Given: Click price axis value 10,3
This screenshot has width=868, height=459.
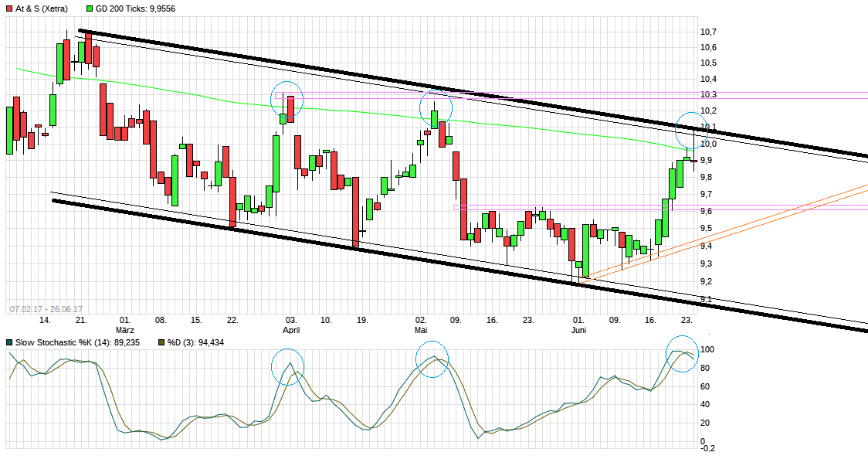Looking at the screenshot, I should pos(709,95).
